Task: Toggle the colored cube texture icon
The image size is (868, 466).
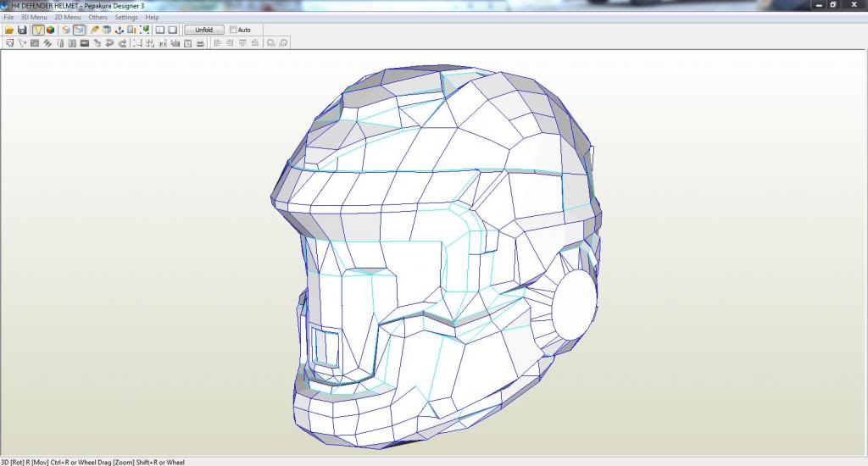Action: click(x=50, y=30)
